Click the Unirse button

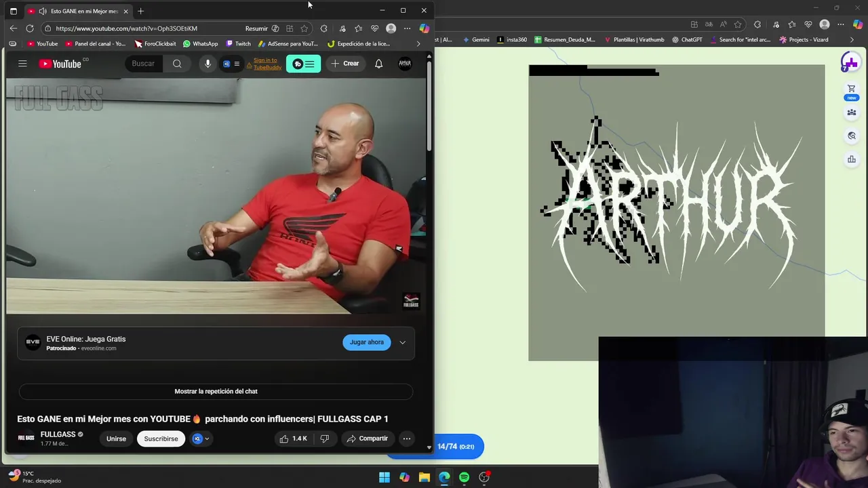tap(116, 439)
